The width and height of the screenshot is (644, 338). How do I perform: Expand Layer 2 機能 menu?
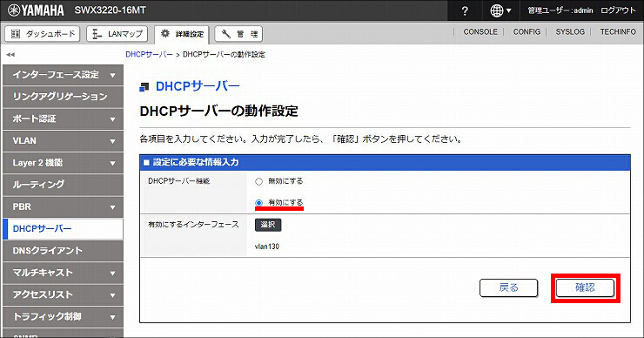click(63, 163)
